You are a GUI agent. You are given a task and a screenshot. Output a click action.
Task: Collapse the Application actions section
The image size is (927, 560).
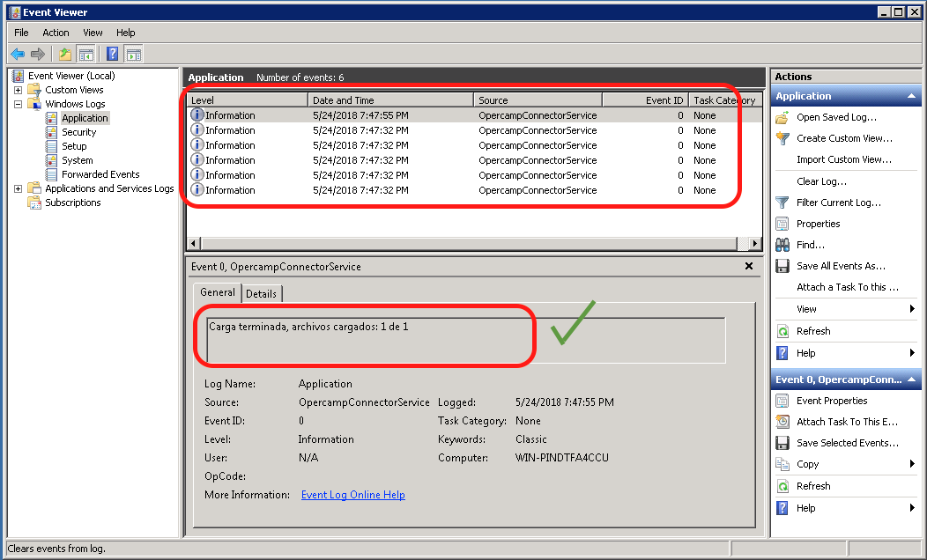tap(913, 96)
